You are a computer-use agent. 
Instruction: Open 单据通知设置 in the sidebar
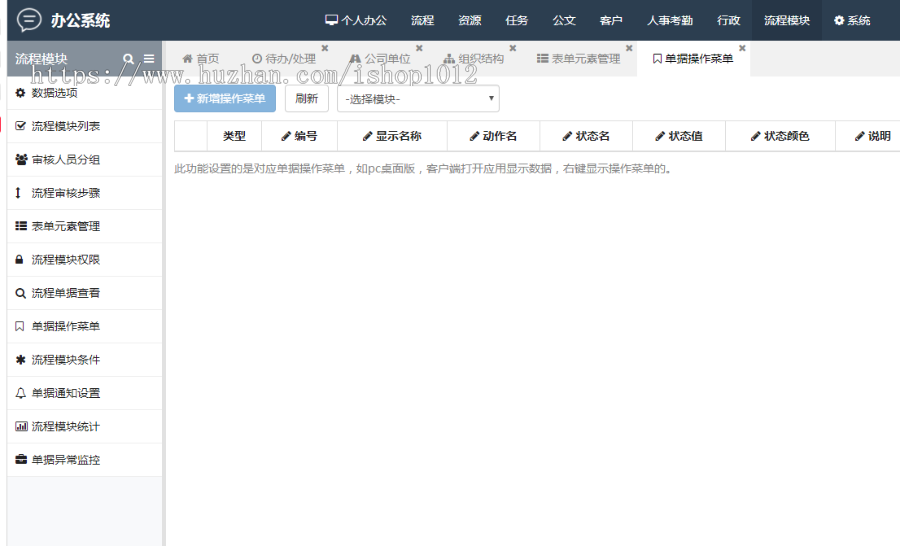84,393
